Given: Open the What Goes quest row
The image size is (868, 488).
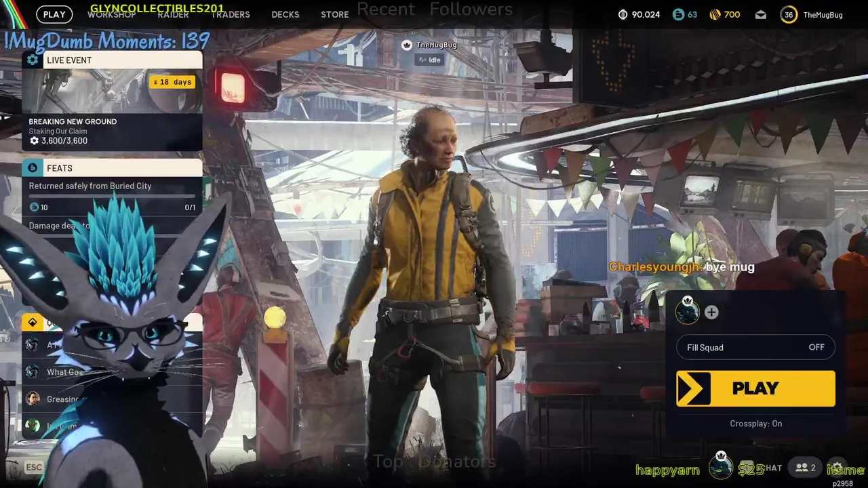Looking at the screenshot, I should [112, 371].
